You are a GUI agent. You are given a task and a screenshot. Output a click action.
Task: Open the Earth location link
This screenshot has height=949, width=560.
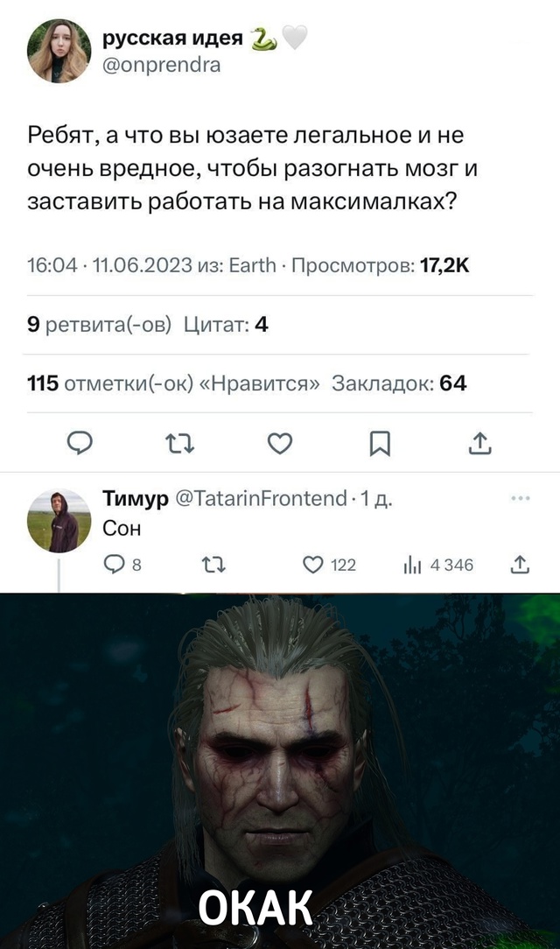pyautogui.click(x=253, y=265)
